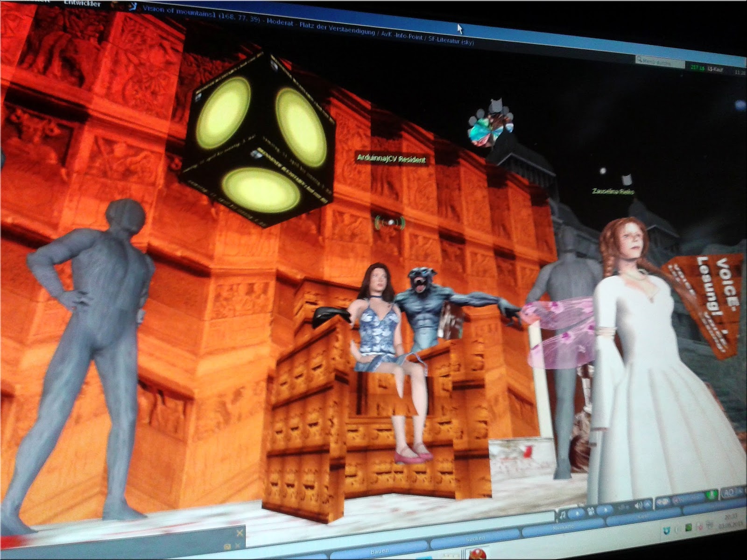Screen dimensions: 747x560
Task: Select the ArduinnaJCV Resident name tag
Action: pos(391,159)
